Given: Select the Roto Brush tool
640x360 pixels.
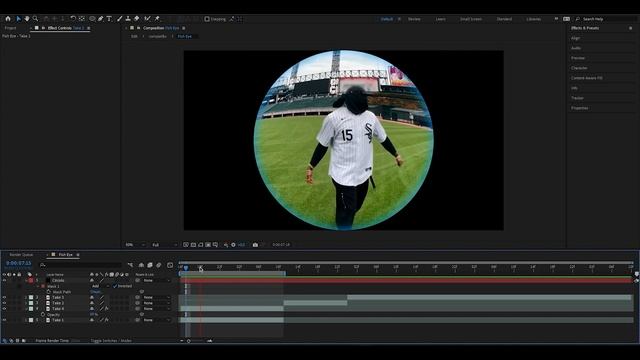Looking at the screenshot, I should point(147,19).
